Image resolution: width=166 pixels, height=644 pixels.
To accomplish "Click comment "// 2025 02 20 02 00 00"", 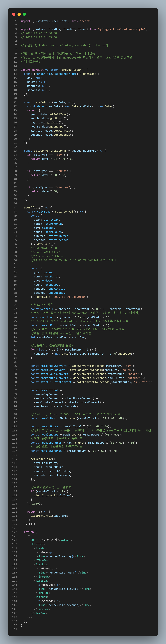I will [39, 33].
